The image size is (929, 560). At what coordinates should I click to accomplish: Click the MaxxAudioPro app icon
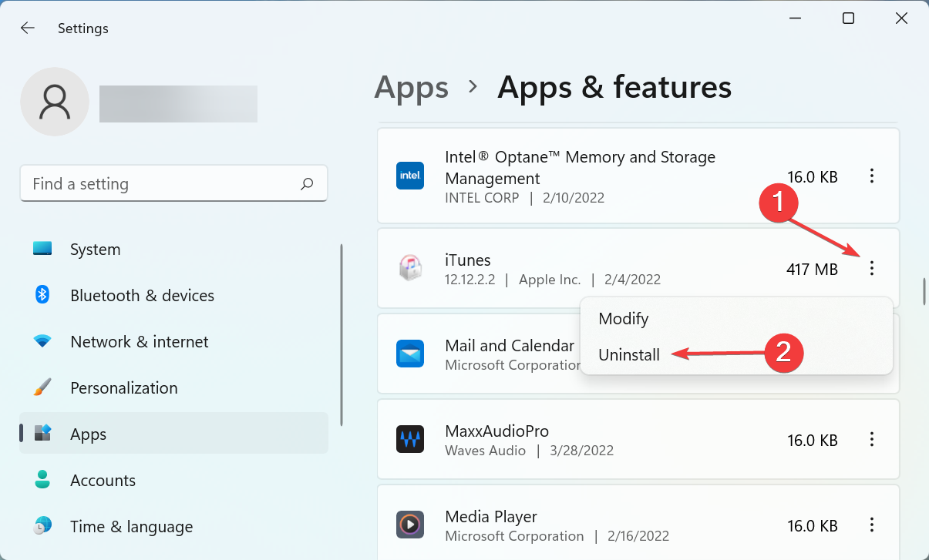click(x=410, y=439)
